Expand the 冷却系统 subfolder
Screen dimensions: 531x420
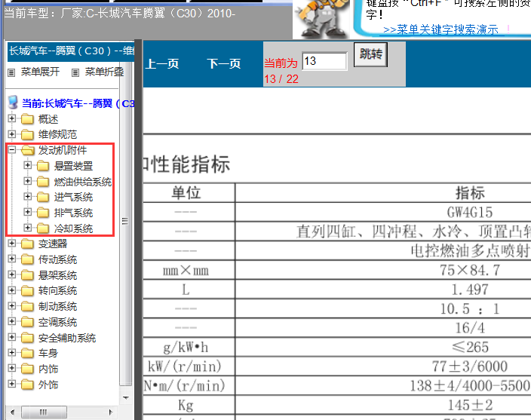pos(28,228)
